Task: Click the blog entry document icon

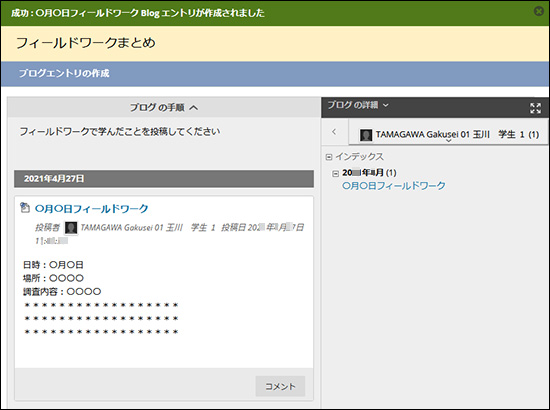Action: (25, 207)
